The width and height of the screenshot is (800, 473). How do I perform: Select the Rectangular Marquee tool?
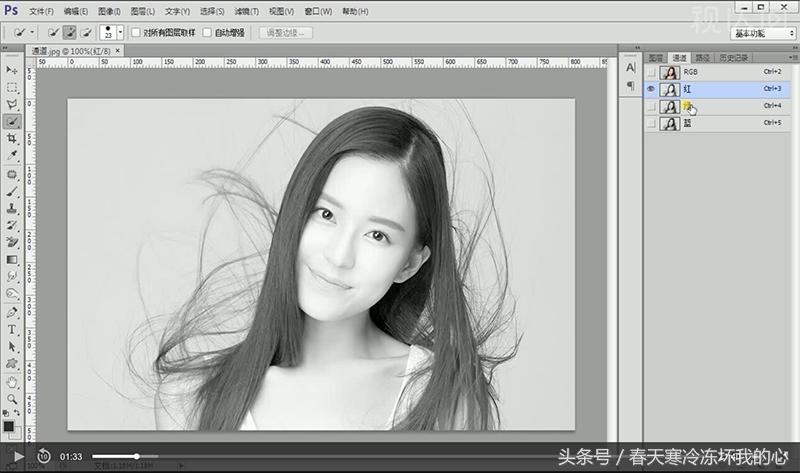[x=12, y=87]
